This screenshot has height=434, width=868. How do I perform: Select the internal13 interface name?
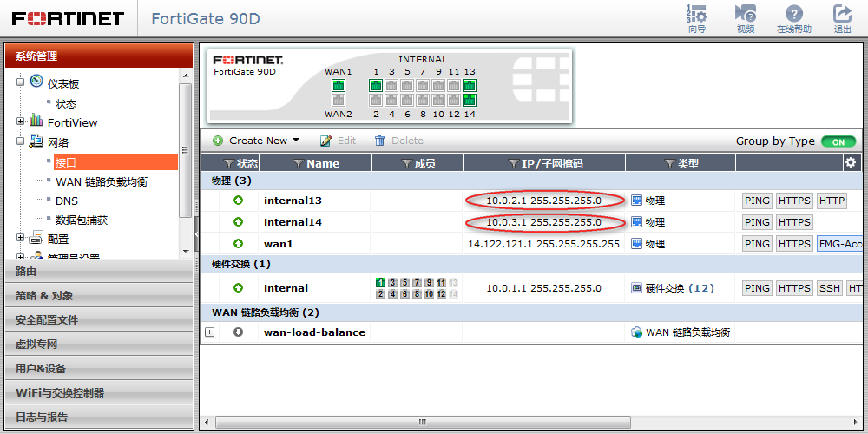point(293,201)
